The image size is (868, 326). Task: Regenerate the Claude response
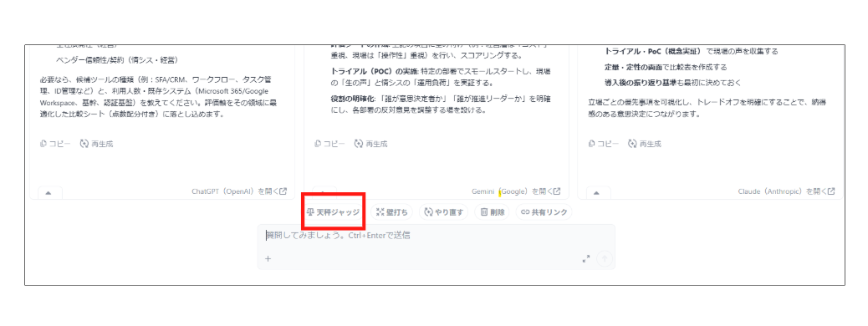[x=645, y=144]
